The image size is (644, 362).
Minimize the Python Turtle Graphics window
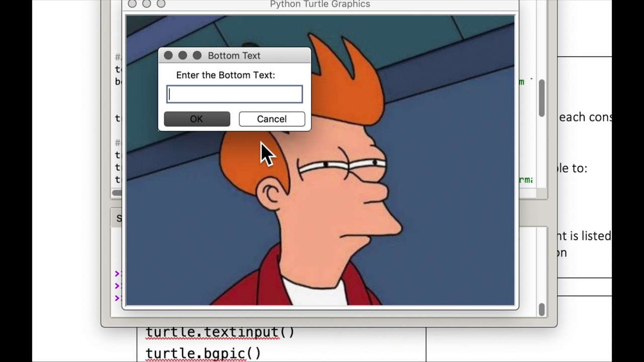pyautogui.click(x=146, y=4)
